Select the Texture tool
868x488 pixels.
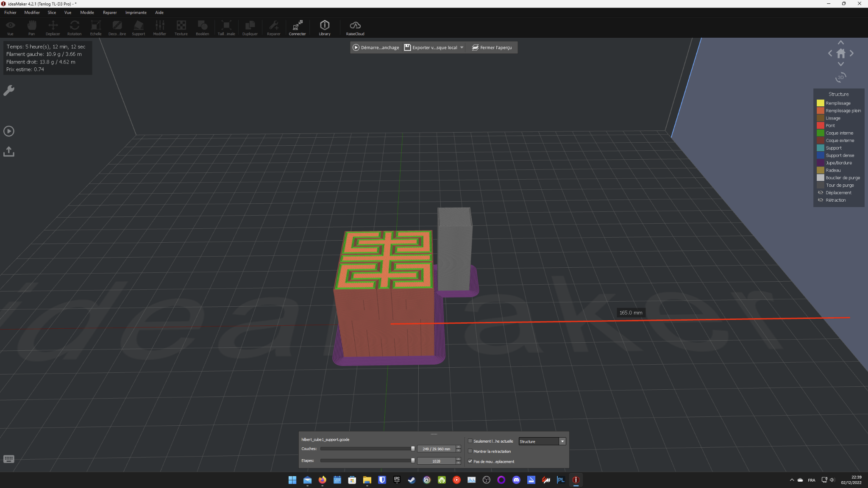click(x=181, y=28)
